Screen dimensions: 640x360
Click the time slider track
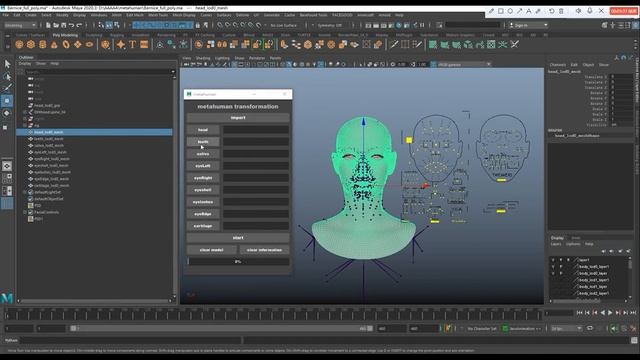pyautogui.click(x=273, y=314)
